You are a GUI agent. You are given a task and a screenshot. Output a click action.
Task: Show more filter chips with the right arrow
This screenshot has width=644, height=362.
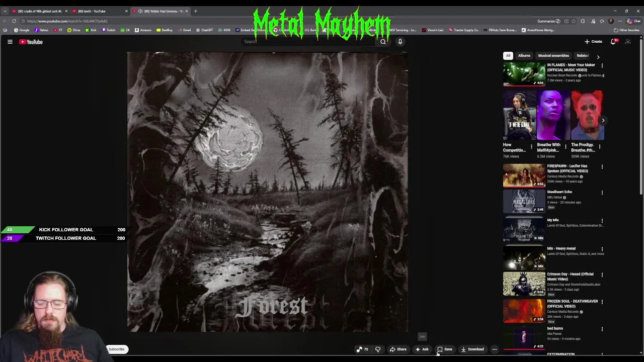click(598, 57)
